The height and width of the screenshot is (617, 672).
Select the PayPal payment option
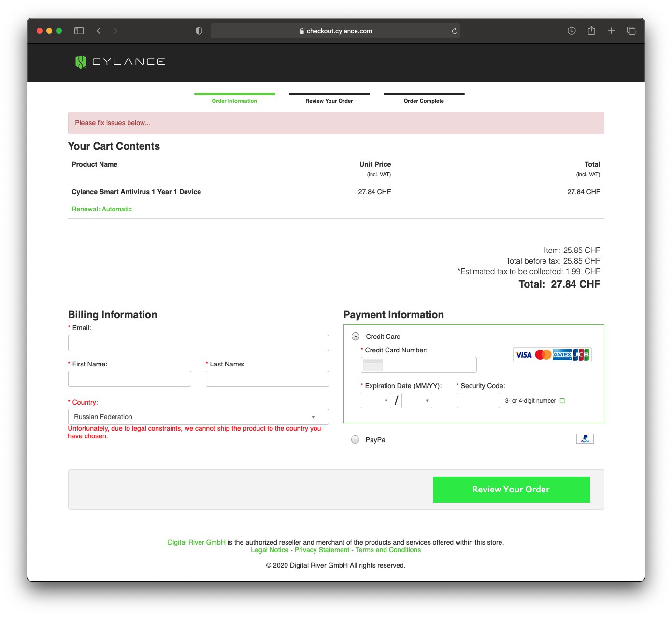point(355,440)
